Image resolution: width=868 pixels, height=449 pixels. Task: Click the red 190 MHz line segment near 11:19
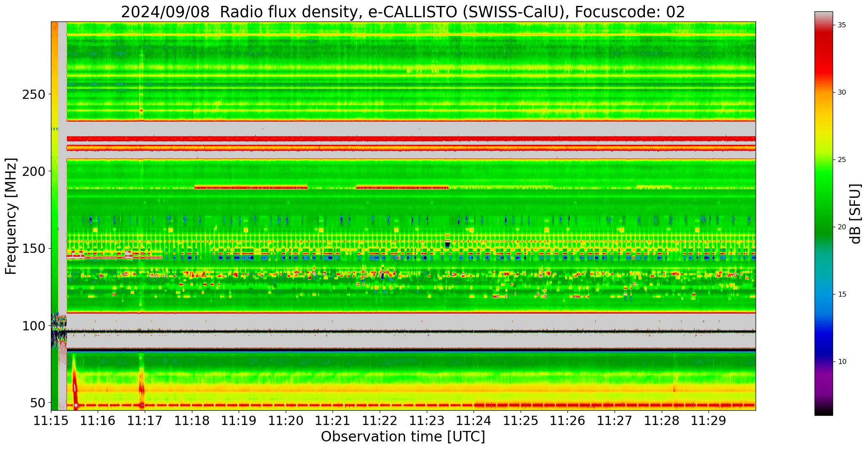[251, 187]
